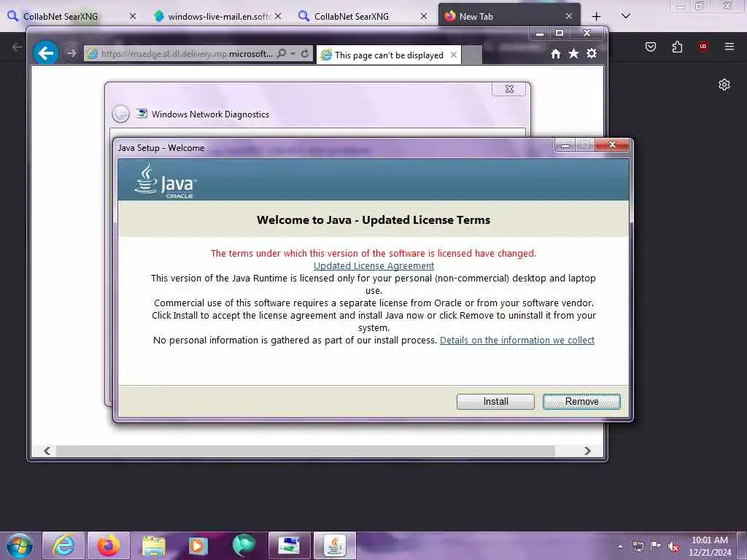Viewport: 747px width, 560px height.
Task: Open Windows Explorer folder on taskbar
Action: [153, 545]
